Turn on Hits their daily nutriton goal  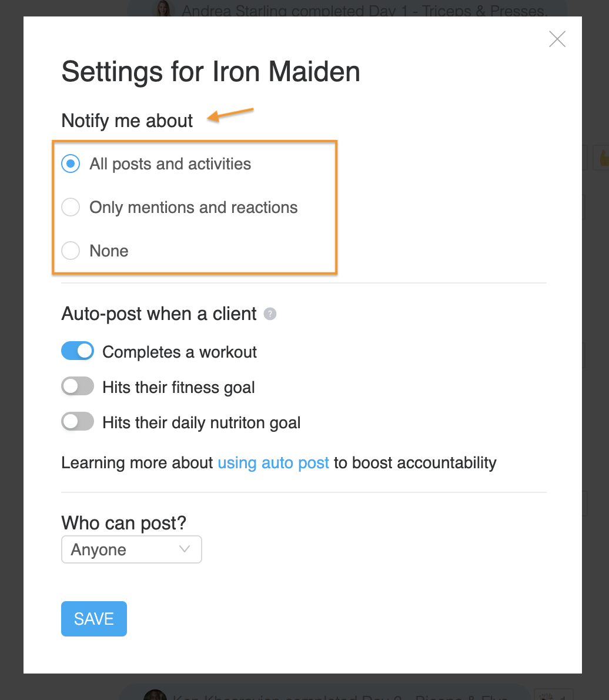tap(78, 421)
